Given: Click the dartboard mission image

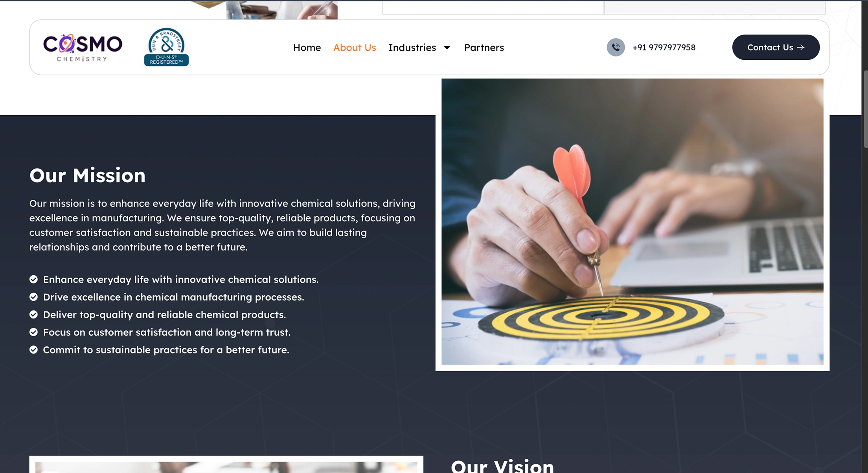Looking at the screenshot, I should pyautogui.click(x=632, y=221).
